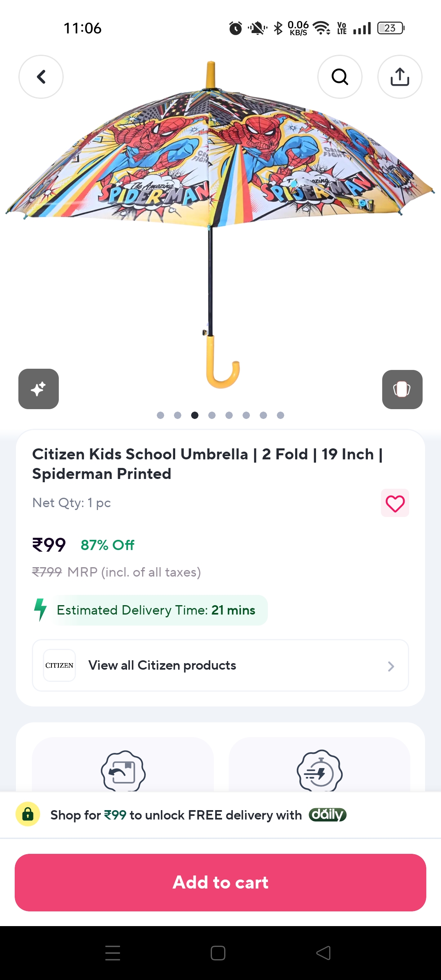Screen dimensions: 441x980
Task: Tap the return policy badge icon
Action: pos(123,771)
